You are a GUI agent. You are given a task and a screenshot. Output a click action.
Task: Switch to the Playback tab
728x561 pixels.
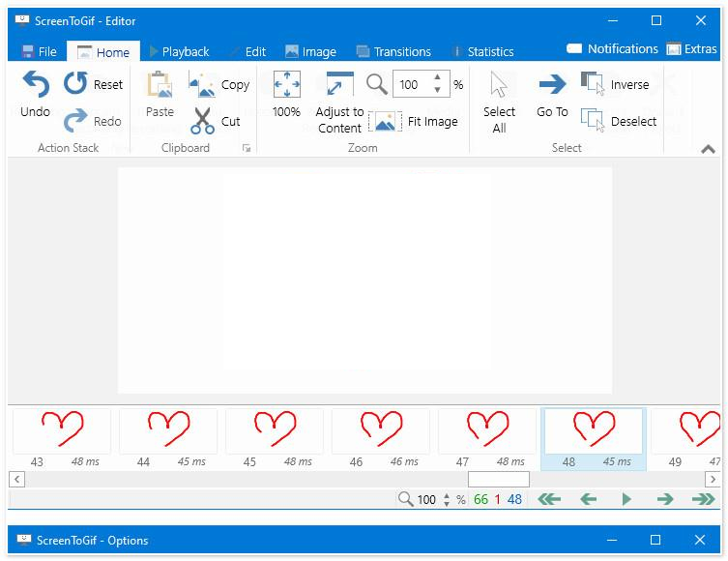[179, 51]
